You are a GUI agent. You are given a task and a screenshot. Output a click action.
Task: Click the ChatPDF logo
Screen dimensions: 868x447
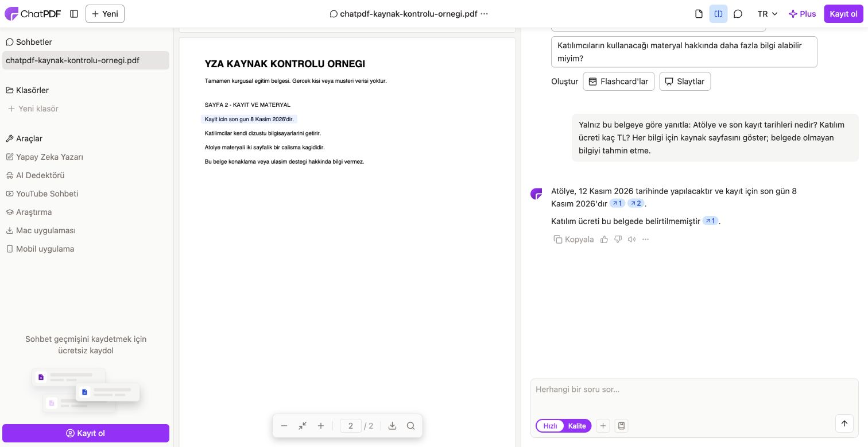pyautogui.click(x=33, y=14)
